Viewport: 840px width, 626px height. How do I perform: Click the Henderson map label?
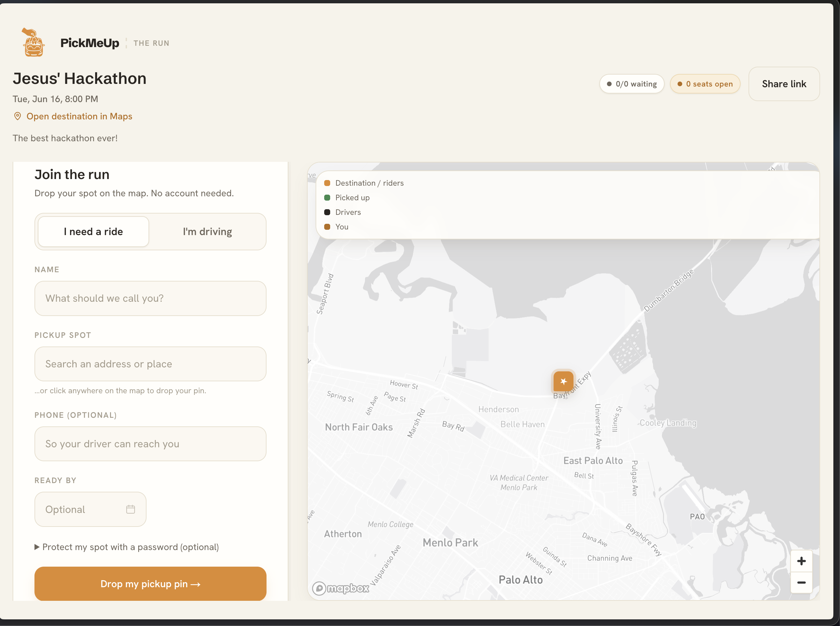coord(498,409)
